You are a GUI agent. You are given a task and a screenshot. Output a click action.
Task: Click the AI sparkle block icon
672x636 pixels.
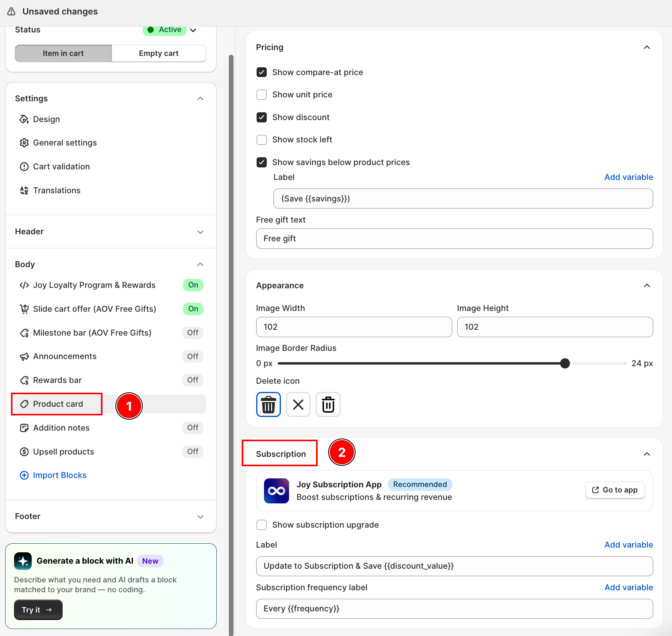(23, 561)
